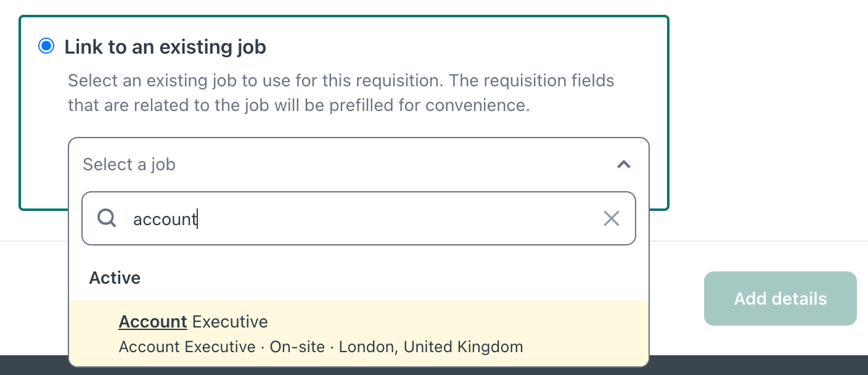
Task: Collapse the job dropdown with the chevron arrow
Action: [624, 165]
